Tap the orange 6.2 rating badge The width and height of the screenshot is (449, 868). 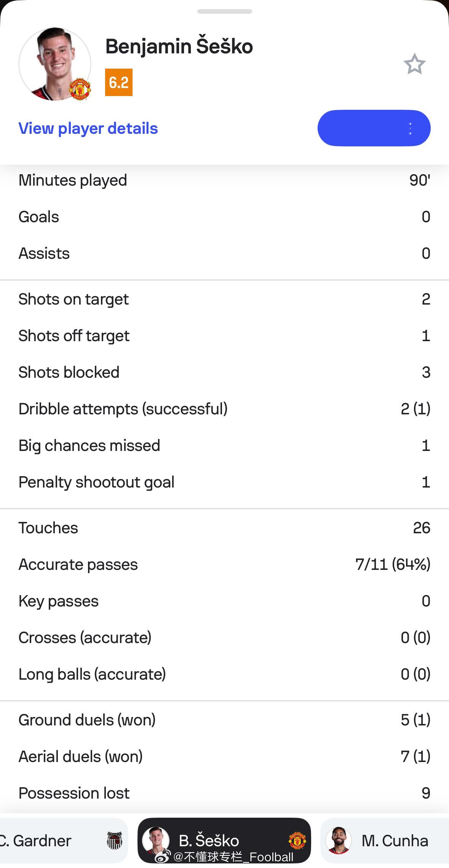[119, 82]
